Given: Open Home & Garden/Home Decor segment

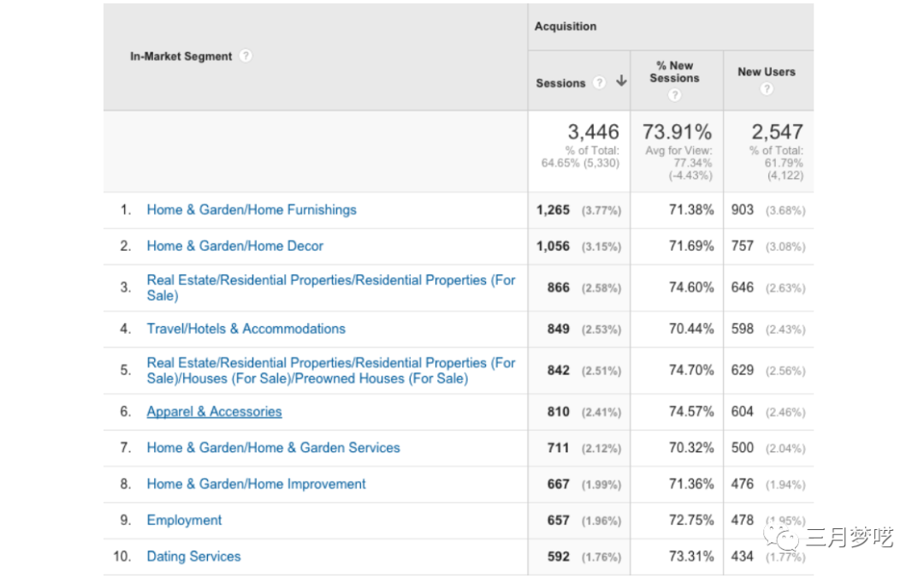Looking at the screenshot, I should click(235, 246).
